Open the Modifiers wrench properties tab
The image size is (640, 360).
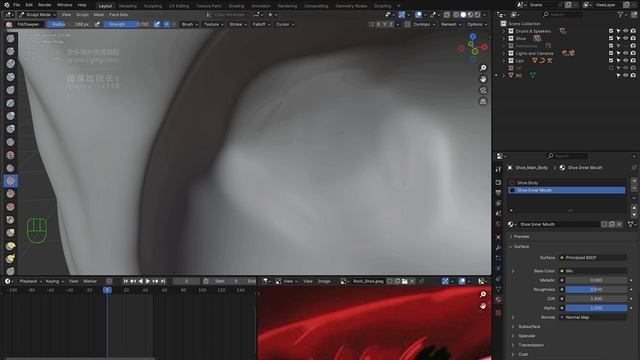498,247
